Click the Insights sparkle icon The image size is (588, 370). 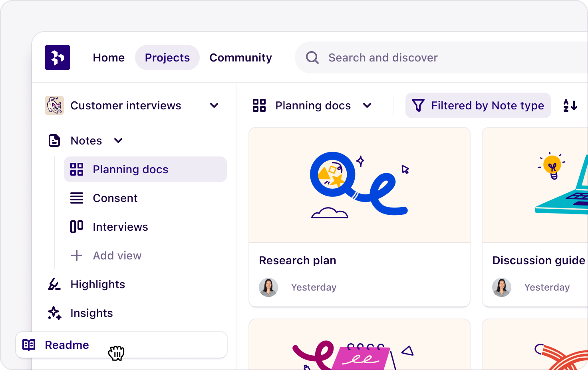coord(54,313)
